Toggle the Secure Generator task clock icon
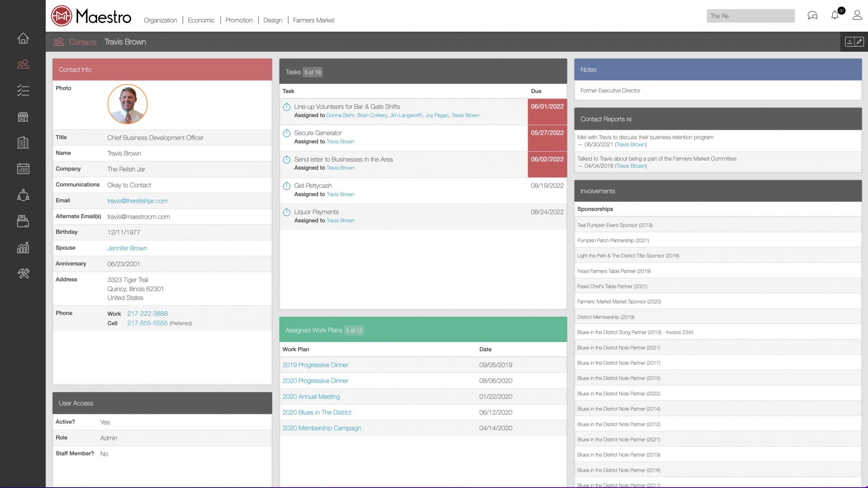868x488 pixels. [287, 133]
